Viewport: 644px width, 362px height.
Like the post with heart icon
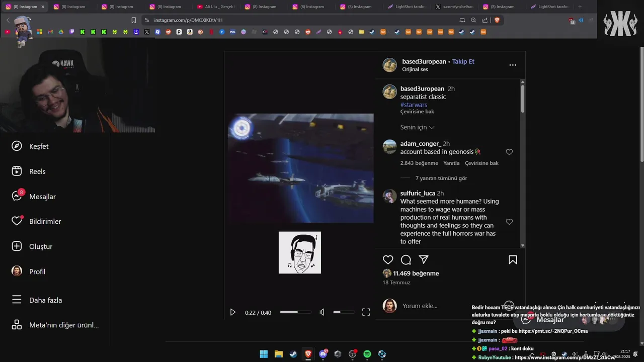click(388, 260)
